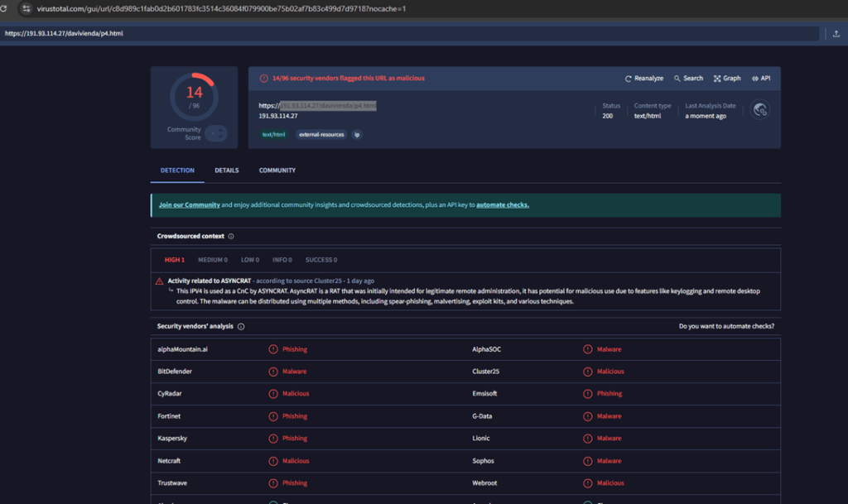Click the info icon next to Crowdsourced context

click(231, 237)
